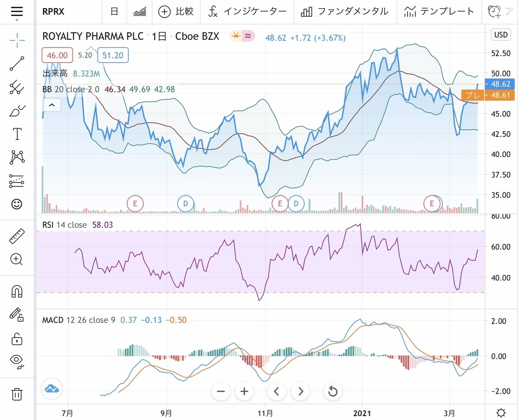This screenshot has width=518, height=420.
Task: Click the pink approximate-data indicator icon
Action: [248, 36]
